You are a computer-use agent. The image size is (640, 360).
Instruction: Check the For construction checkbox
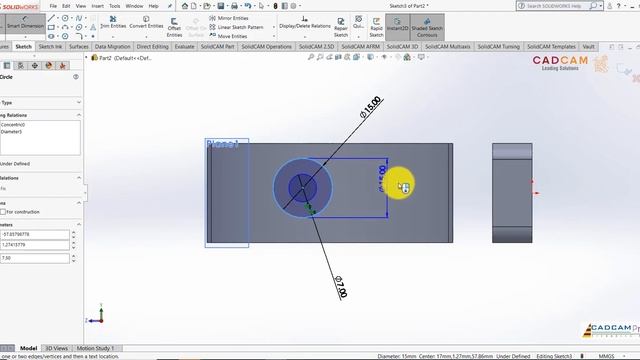(3, 212)
